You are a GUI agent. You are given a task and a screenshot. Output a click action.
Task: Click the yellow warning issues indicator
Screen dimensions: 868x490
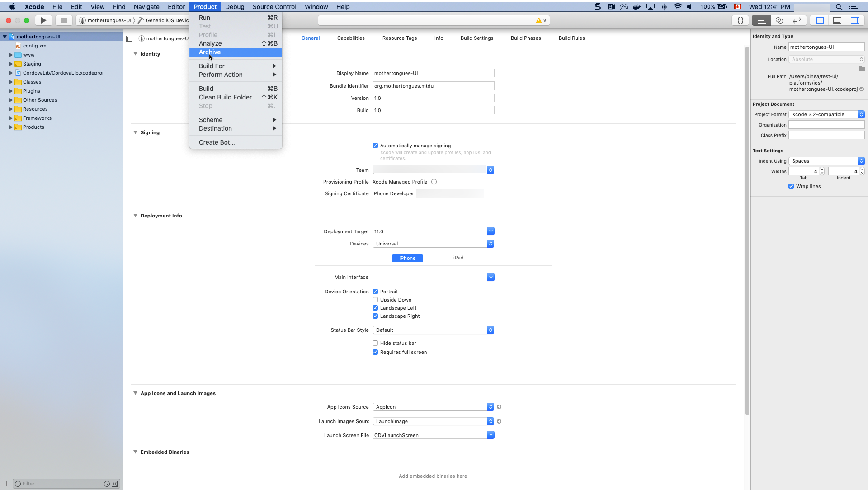[x=541, y=20]
